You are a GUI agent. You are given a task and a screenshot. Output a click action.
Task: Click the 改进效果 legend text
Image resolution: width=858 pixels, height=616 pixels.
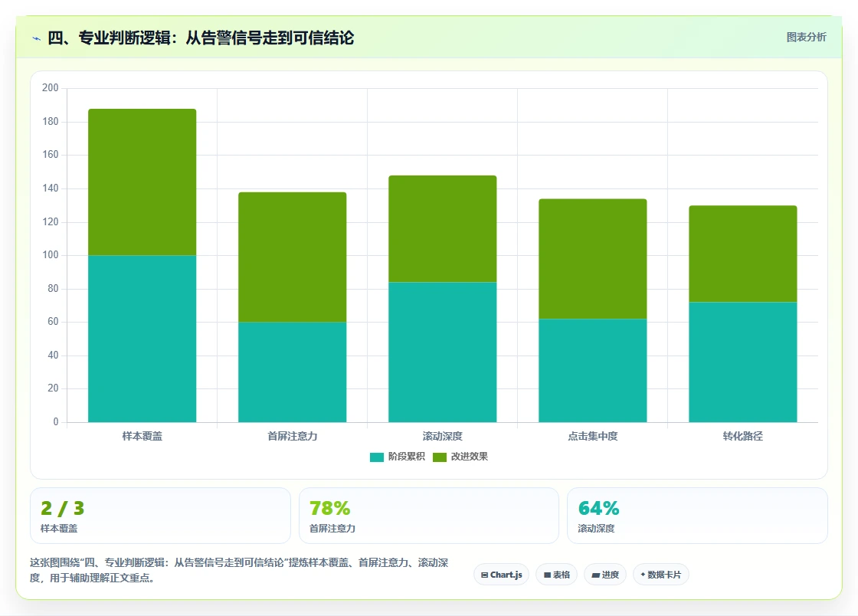click(470, 457)
